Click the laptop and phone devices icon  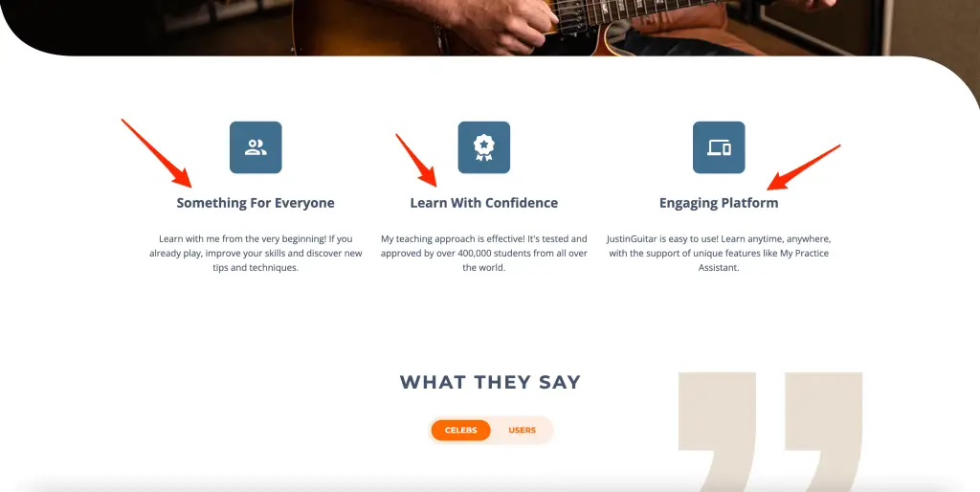pos(719,147)
